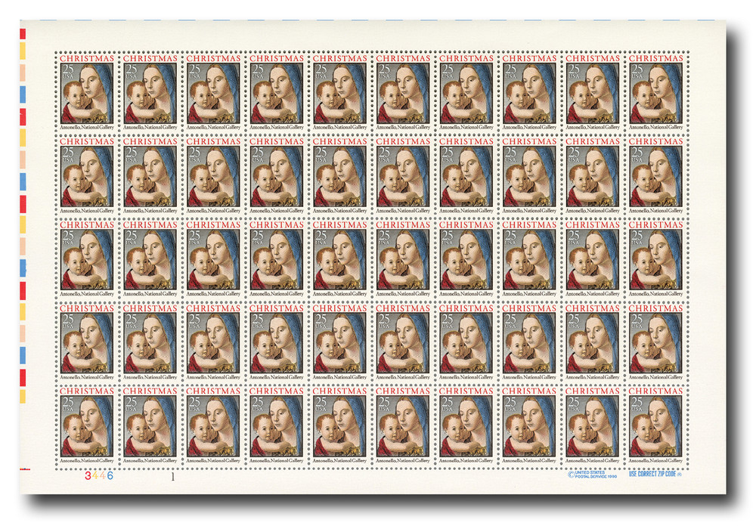Click the black numeral 1 in bottom margin
756x532 pixels.
pos(172,477)
